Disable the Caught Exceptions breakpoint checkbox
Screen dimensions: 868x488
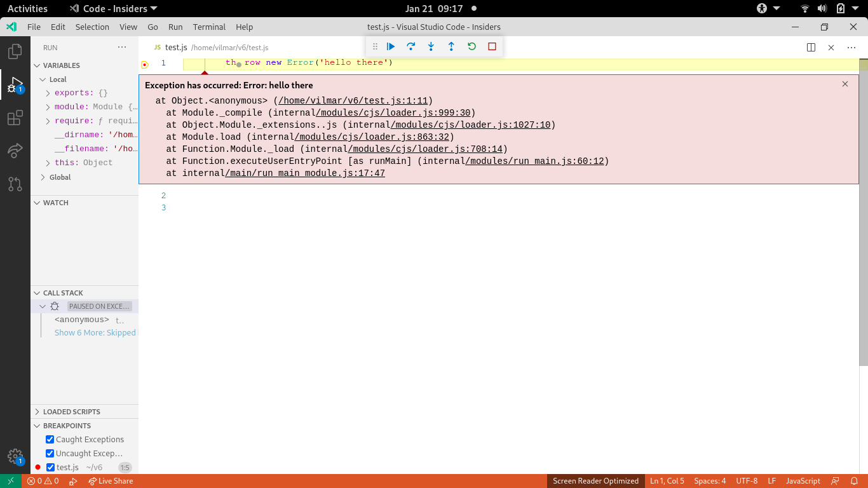(x=50, y=439)
